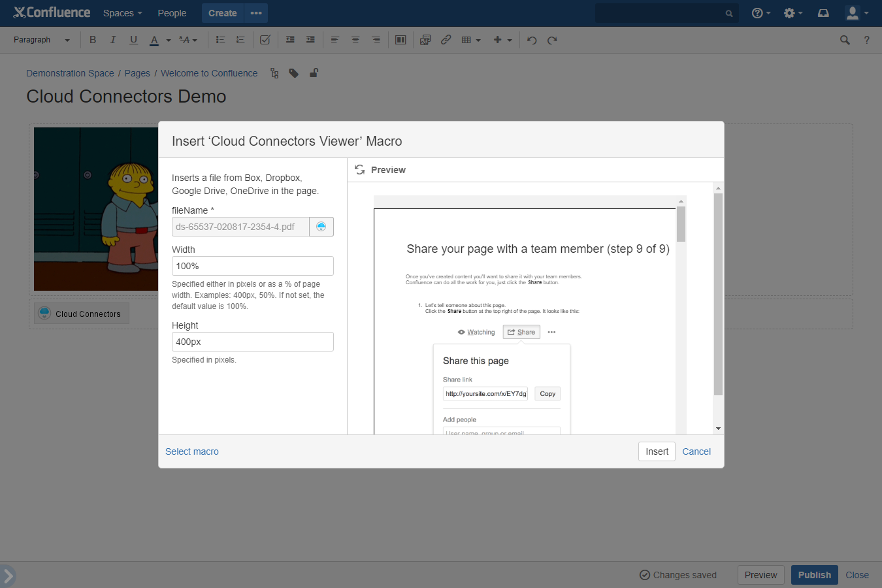Click the Bold formatting icon
The height and width of the screenshot is (588, 882).
tap(93, 40)
